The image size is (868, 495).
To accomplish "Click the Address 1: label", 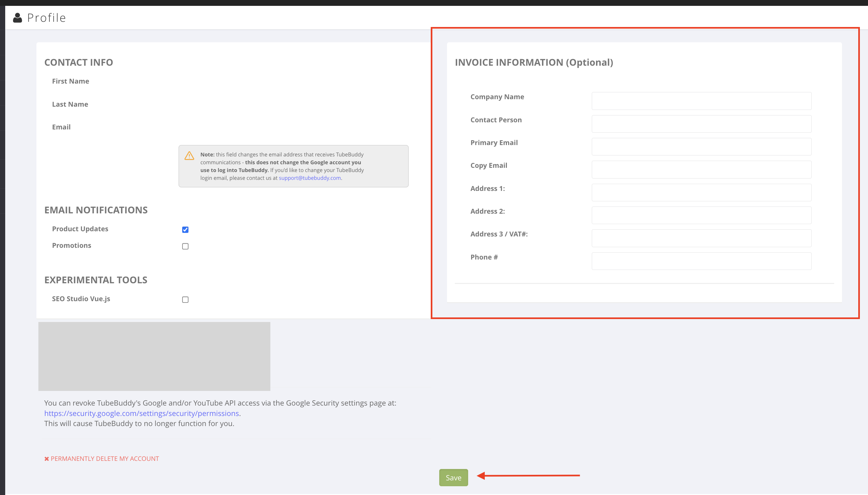I will [488, 189].
